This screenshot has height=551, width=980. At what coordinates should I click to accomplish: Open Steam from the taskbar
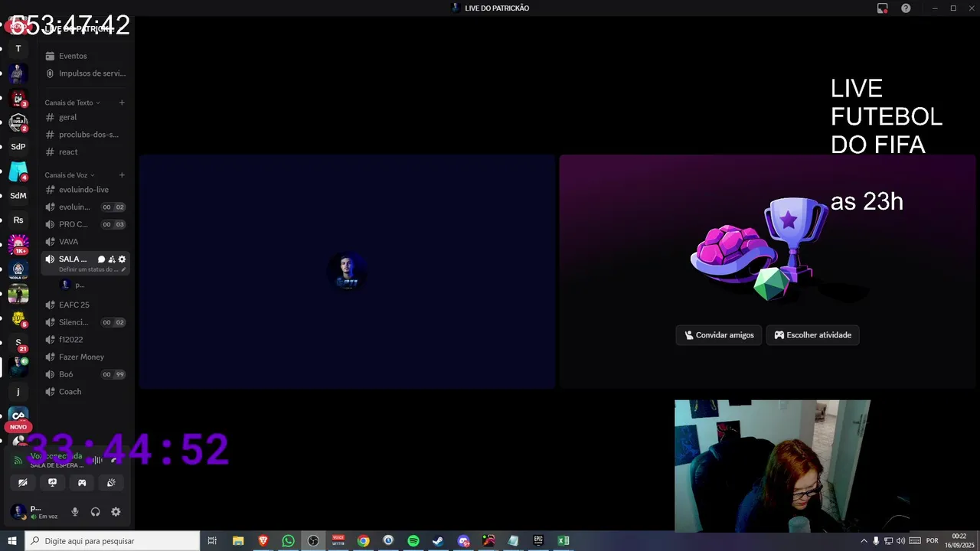click(x=438, y=541)
